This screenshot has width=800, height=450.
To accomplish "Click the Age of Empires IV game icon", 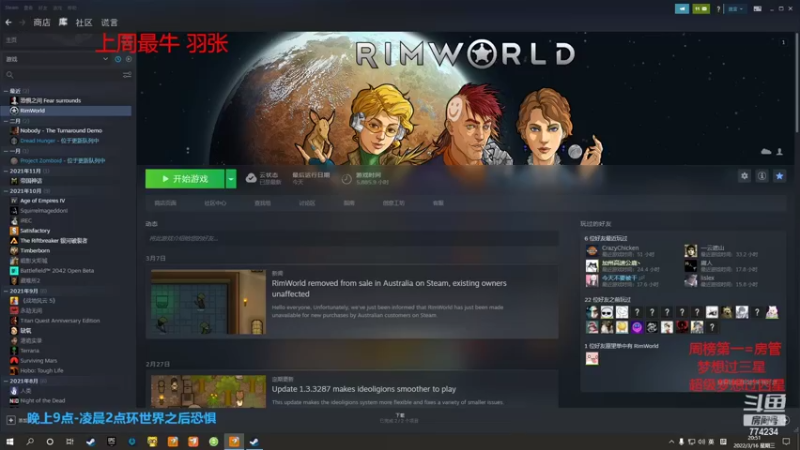I will (14, 201).
